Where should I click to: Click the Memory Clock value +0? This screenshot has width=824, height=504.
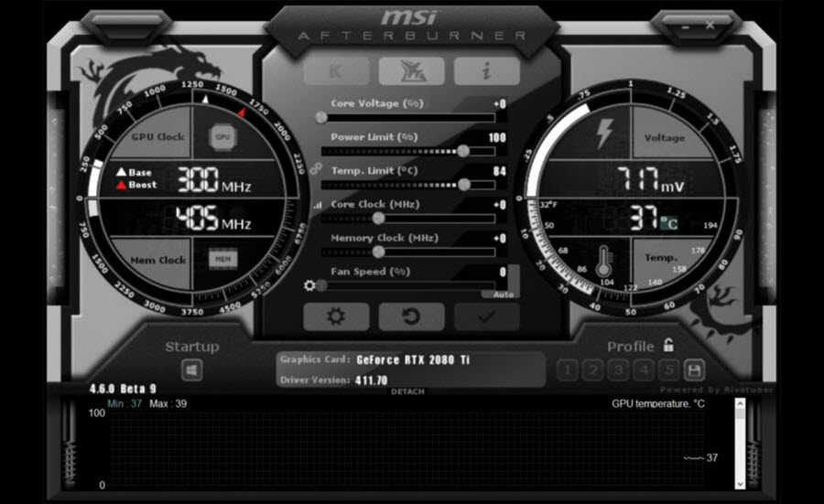[499, 239]
